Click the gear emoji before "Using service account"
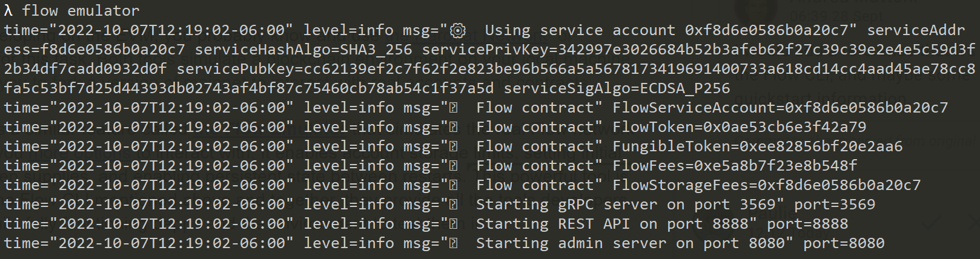The width and height of the screenshot is (980, 259). (x=458, y=30)
